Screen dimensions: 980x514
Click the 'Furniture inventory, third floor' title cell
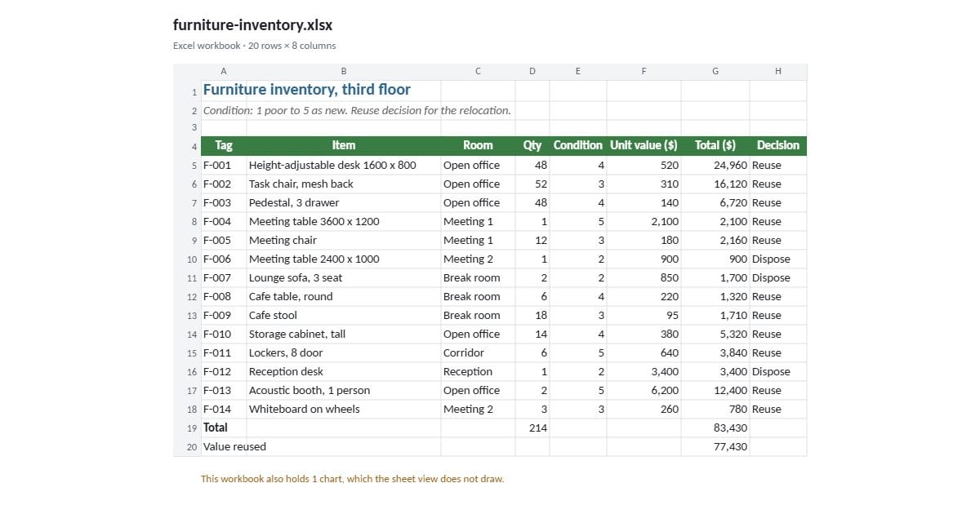pyautogui.click(x=307, y=90)
